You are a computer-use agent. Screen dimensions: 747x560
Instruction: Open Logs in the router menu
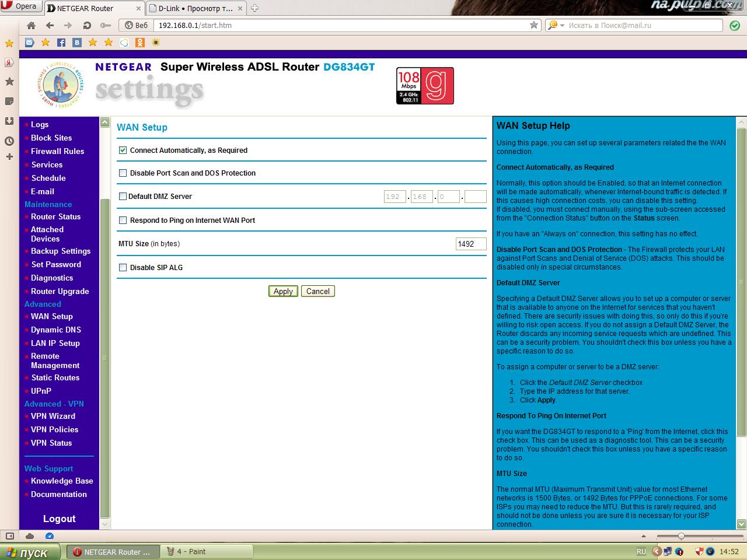pos(40,124)
